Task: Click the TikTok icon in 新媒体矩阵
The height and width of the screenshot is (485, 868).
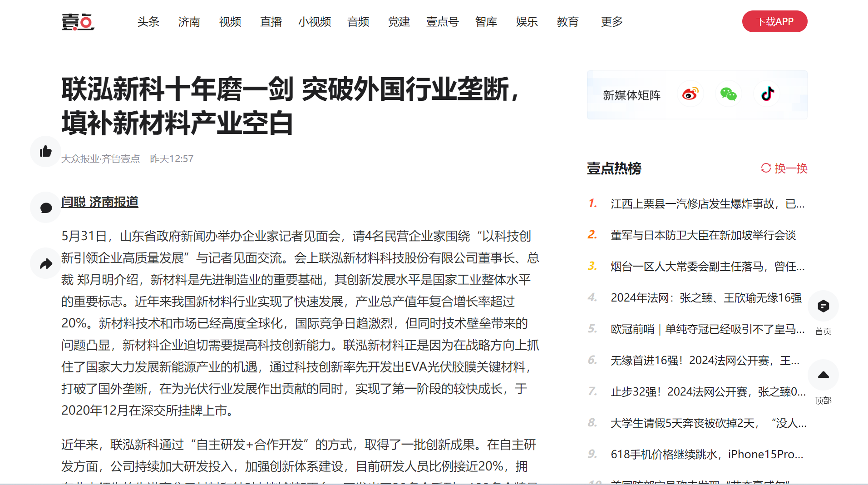Action: [767, 94]
